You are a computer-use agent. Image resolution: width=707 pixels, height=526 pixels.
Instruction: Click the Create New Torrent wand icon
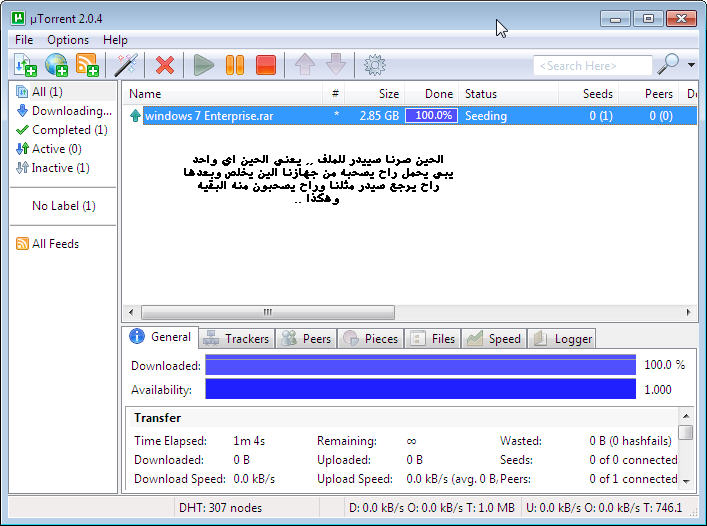point(126,65)
